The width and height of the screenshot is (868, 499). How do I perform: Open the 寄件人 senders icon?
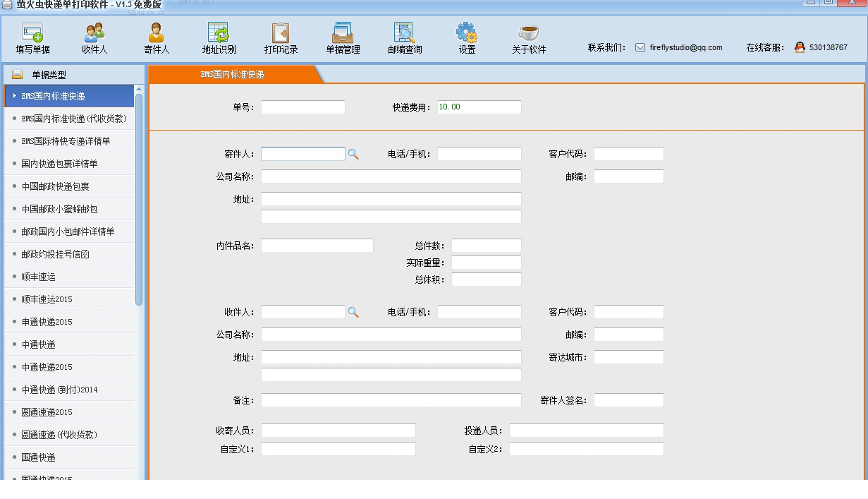(x=157, y=39)
